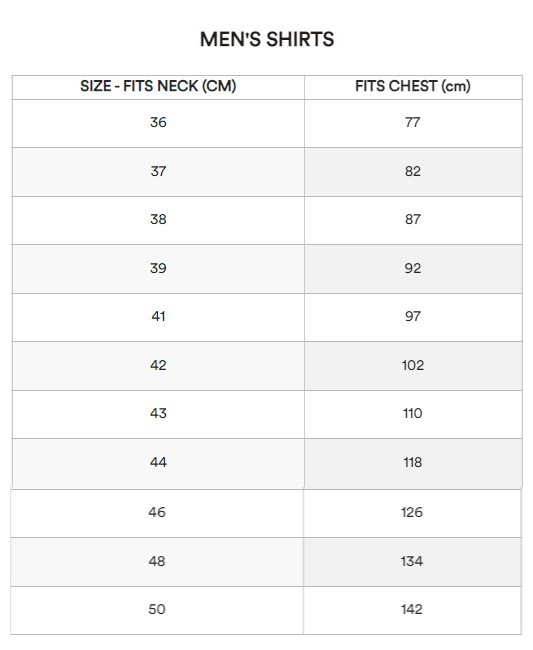The image size is (533, 650).
Task: Click neck size 38 cell
Action: pyautogui.click(x=158, y=220)
